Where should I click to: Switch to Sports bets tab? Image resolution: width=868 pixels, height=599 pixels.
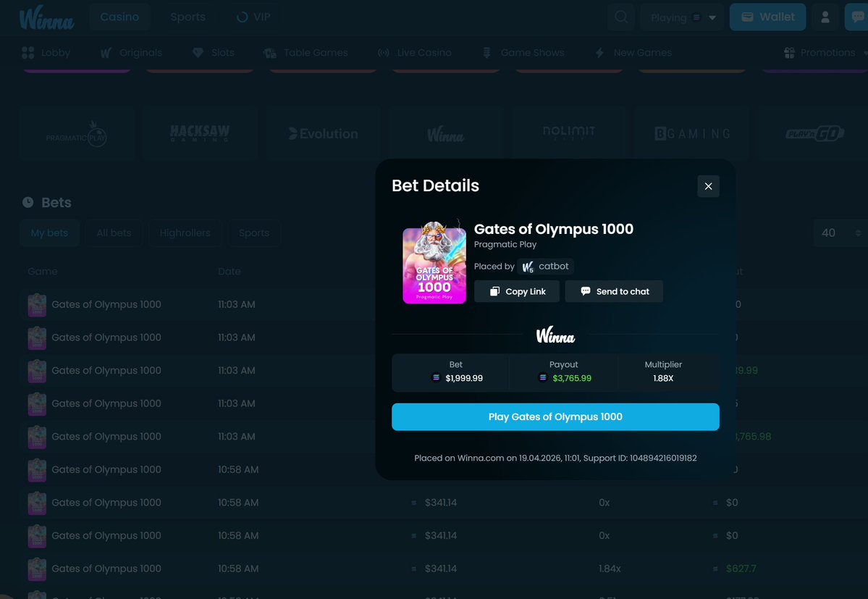point(254,233)
